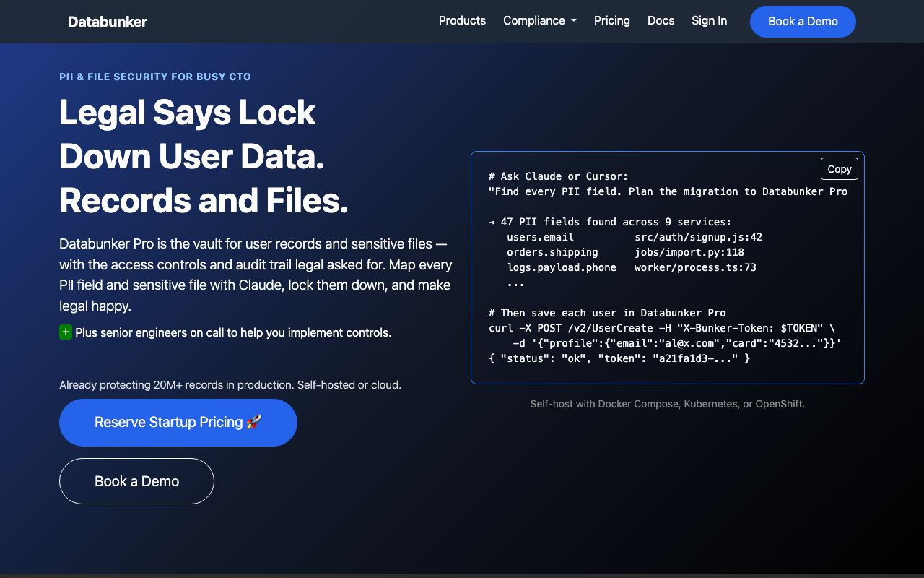Open the Products nav link
Screen dimensions: 924x578
click(462, 21)
